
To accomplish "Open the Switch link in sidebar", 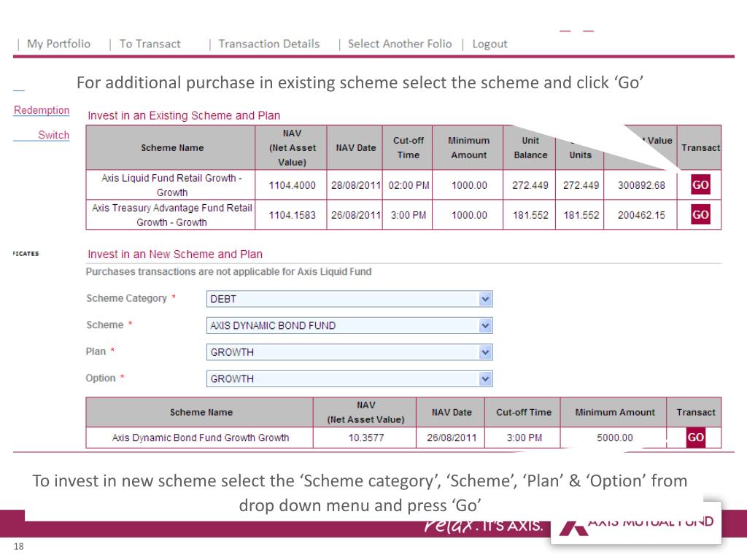I will pos(53,135).
